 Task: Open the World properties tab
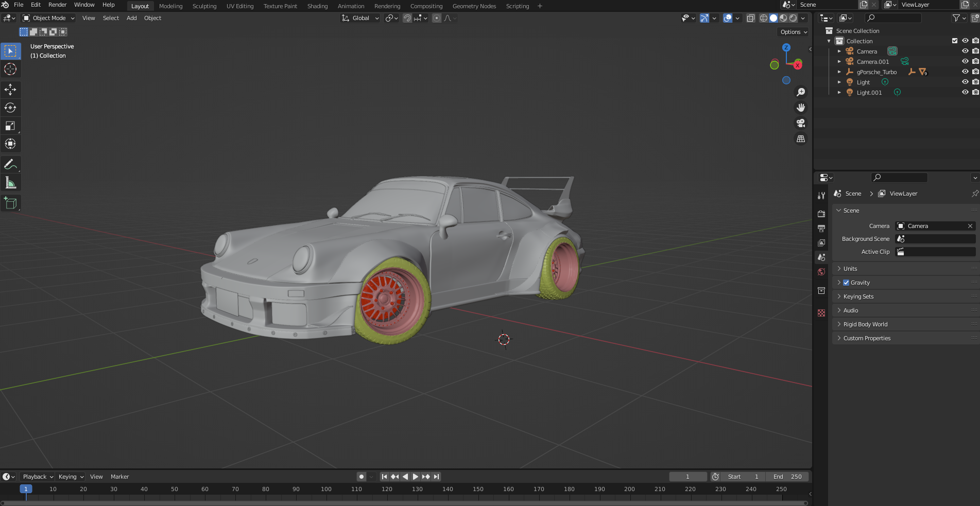[x=821, y=272]
